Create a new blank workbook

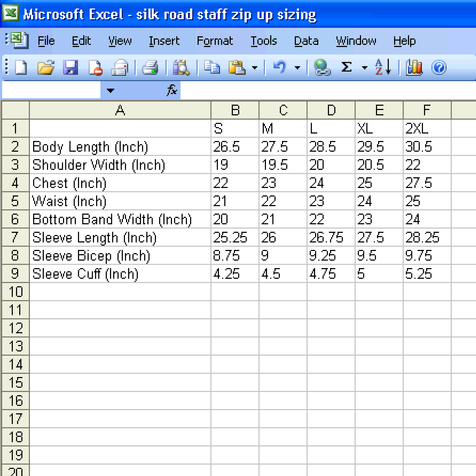pos(21,67)
